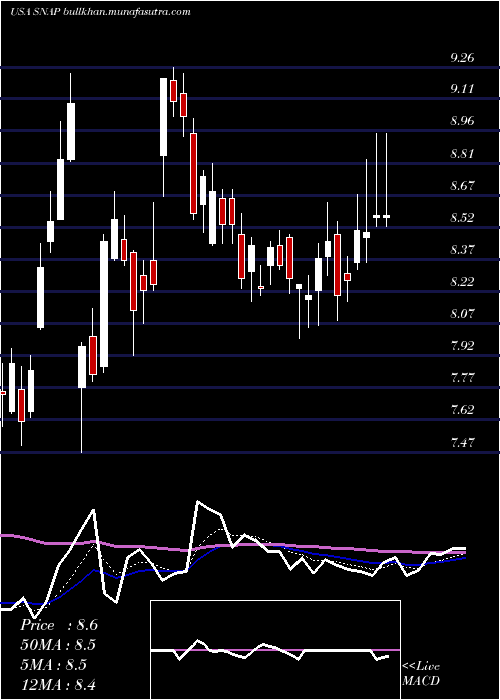Click the 8.81 price axis label

(x=462, y=154)
